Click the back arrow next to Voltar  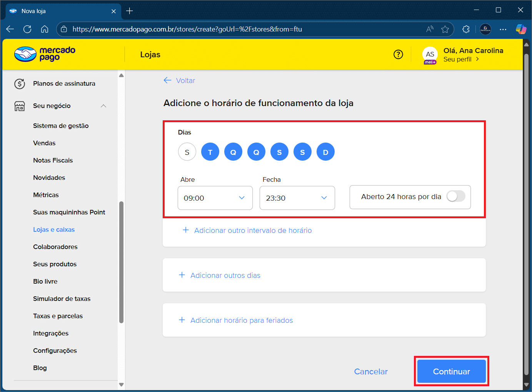click(x=167, y=80)
